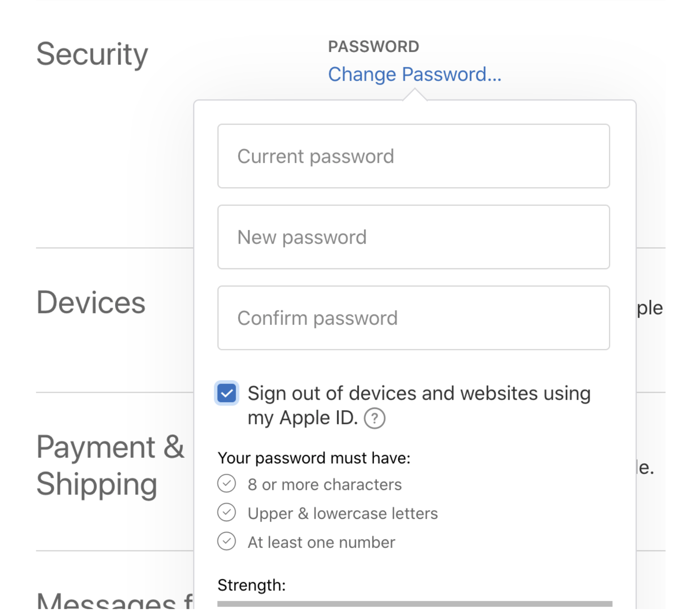Click the Security section heading
Screen dimensions: 675x616
pyautogui.click(x=92, y=54)
